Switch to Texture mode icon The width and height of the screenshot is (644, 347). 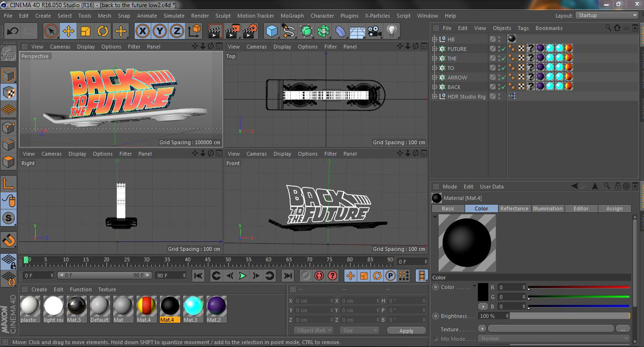(9, 92)
